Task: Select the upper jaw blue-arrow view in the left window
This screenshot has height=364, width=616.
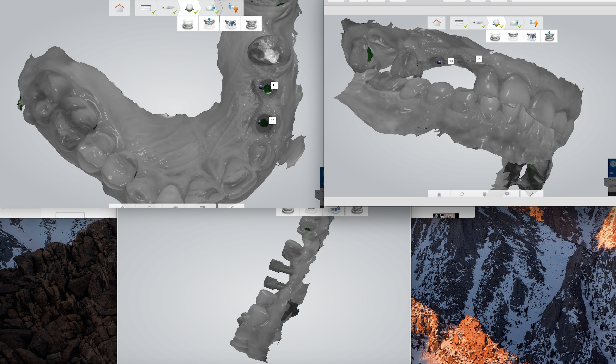Action: (209, 24)
